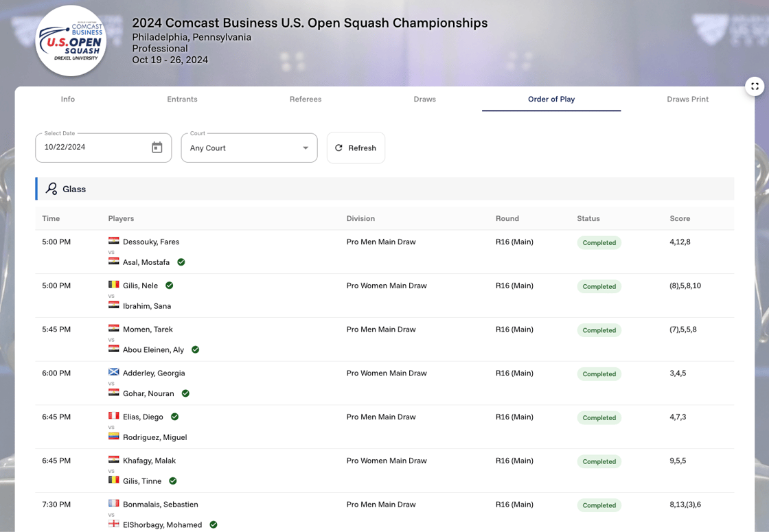Switch to the Info tab
The image size is (769, 532).
coord(68,99)
